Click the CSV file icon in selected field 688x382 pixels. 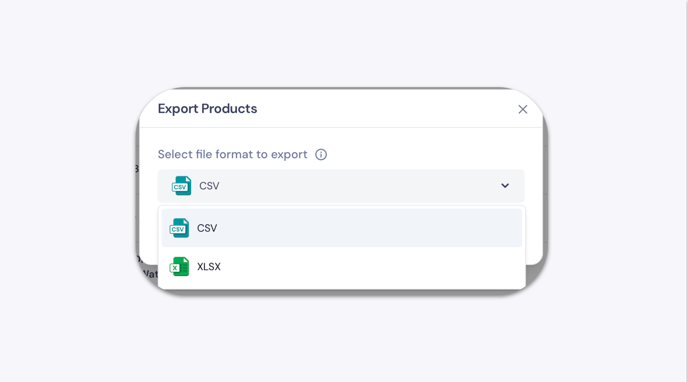(181, 186)
